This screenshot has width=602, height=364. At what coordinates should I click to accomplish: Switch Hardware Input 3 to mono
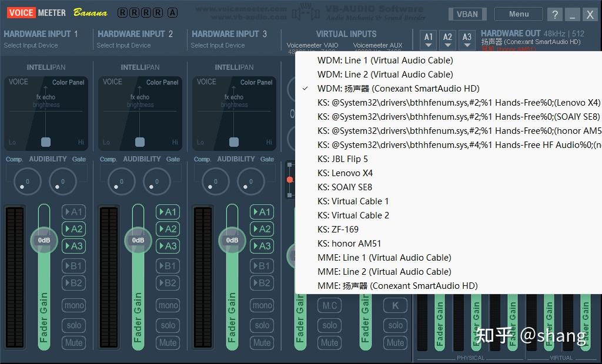click(262, 305)
